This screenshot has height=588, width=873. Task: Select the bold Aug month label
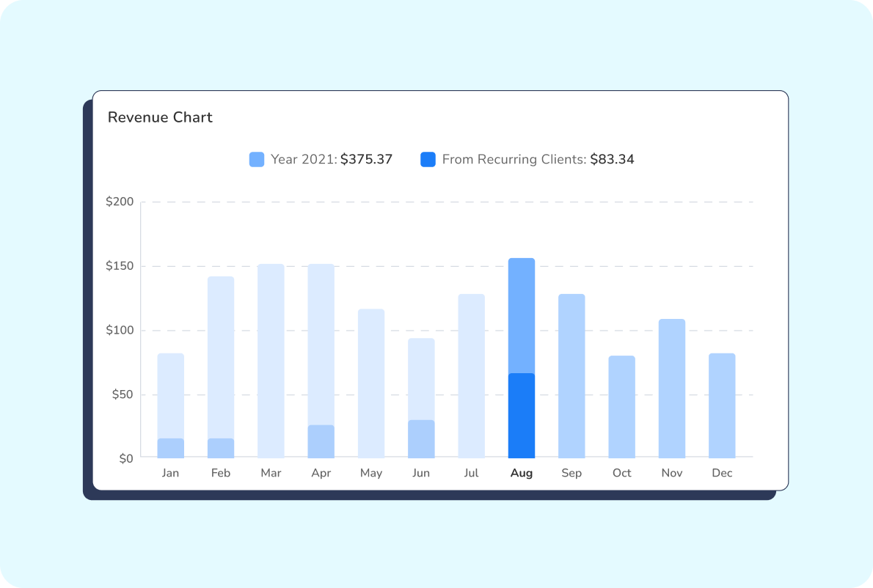(522, 473)
